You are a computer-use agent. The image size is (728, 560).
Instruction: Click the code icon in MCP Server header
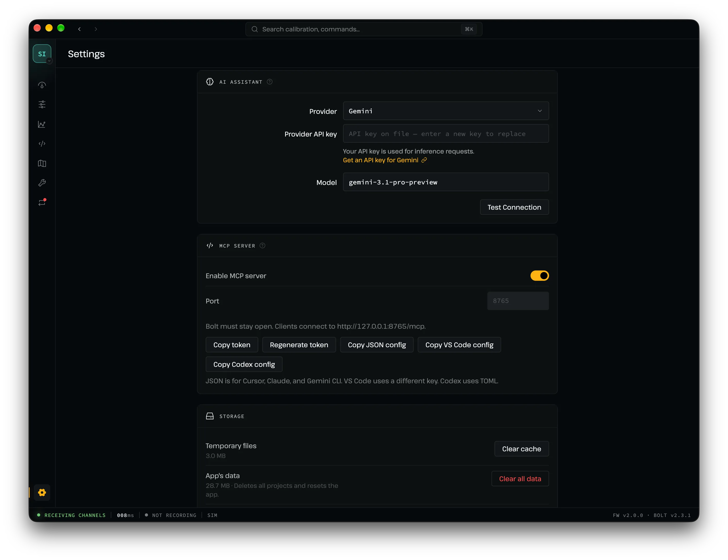click(x=210, y=245)
